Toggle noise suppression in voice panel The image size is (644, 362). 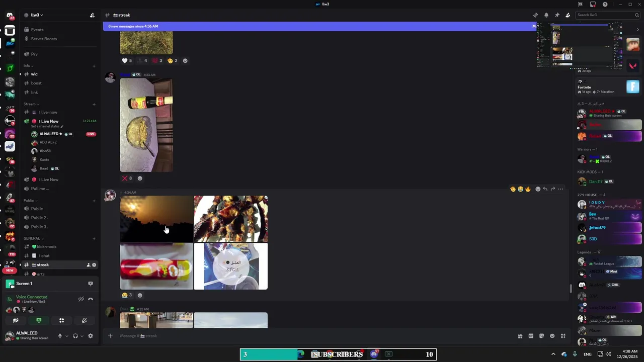[81, 299]
